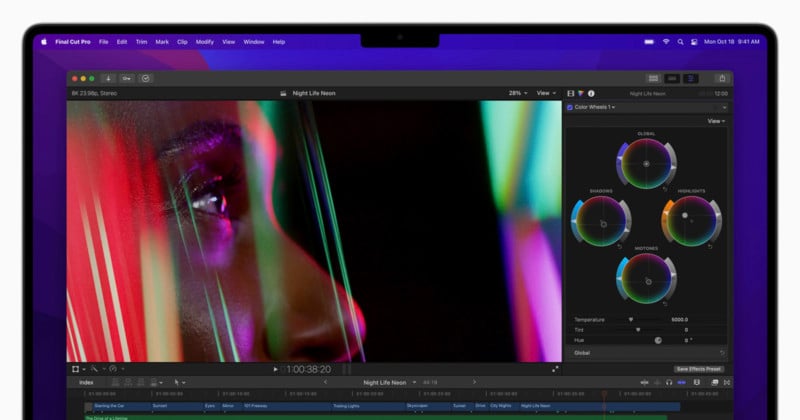Screen dimensions: 800x420
Task: Click the Hue rotation dial
Action: click(658, 340)
